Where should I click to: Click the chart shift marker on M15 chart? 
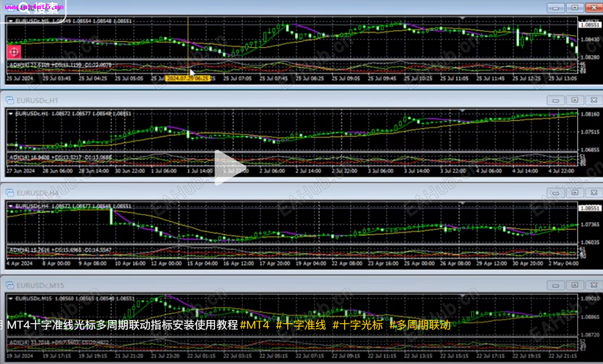462,295
